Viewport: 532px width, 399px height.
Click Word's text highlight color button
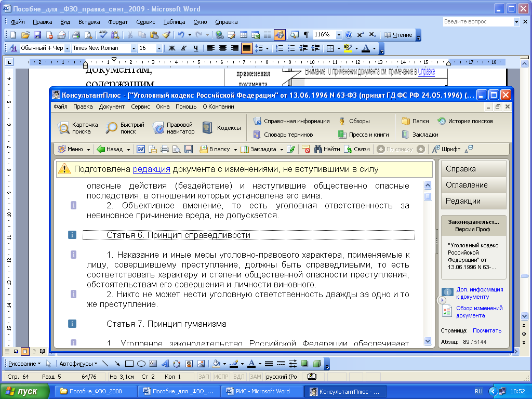348,48
